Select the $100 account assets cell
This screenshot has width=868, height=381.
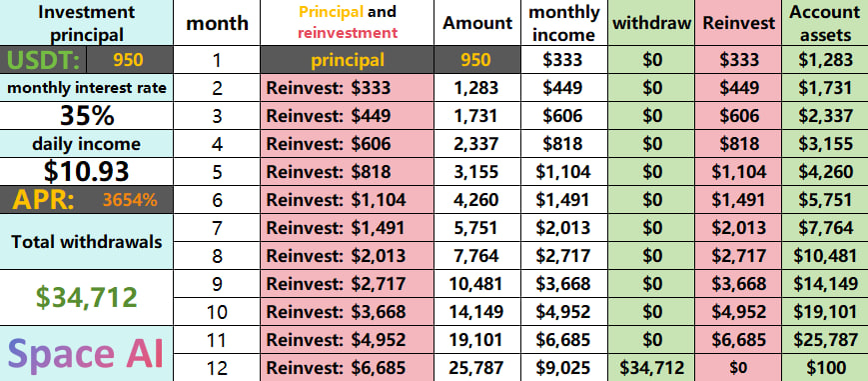point(825,367)
